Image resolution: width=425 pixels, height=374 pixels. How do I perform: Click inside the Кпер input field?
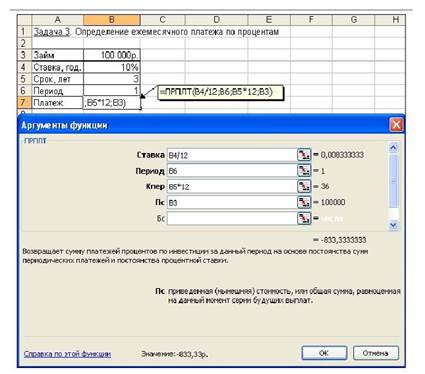click(x=232, y=187)
